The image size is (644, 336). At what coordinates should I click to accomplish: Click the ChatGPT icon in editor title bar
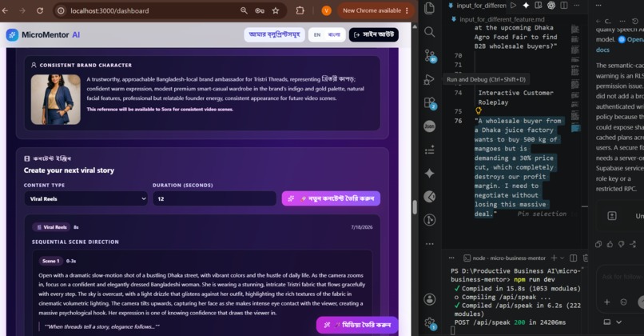coord(551,6)
